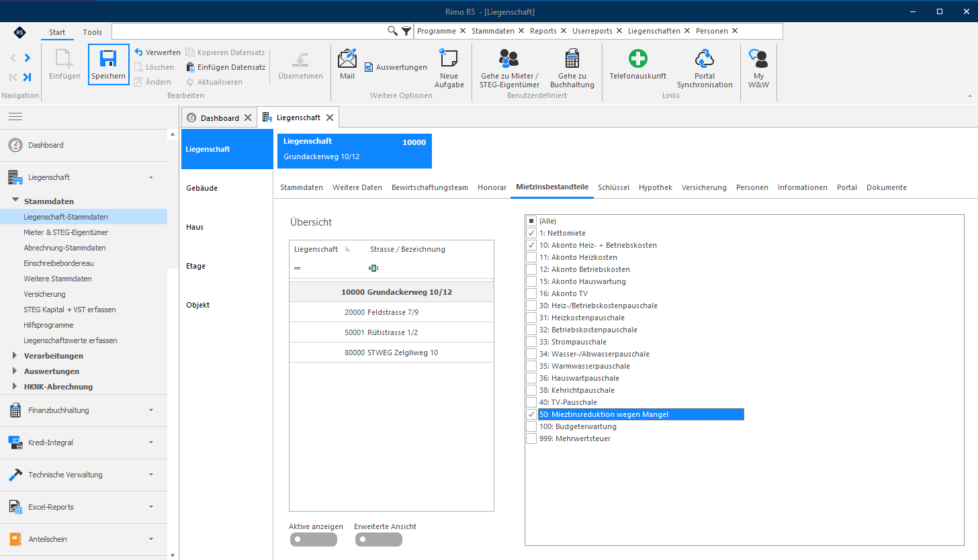The width and height of the screenshot is (978, 560).
Task: Click the search filter funnel icon
Action: coord(406,31)
